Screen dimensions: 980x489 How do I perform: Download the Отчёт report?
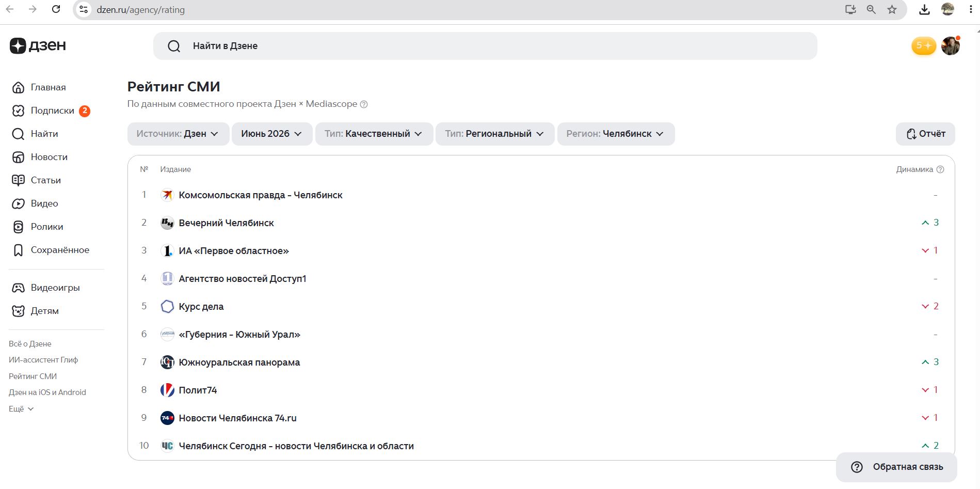coord(925,134)
